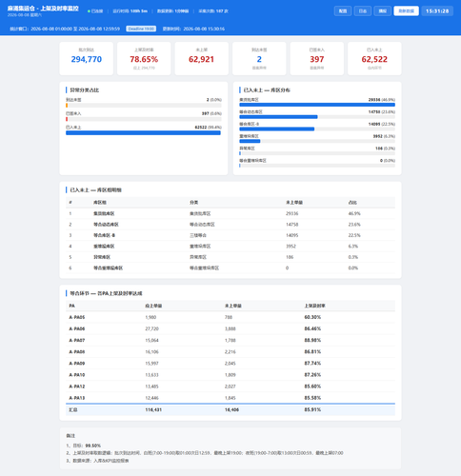
Task: Select the A-PA13 row label
Action: (x=77, y=398)
